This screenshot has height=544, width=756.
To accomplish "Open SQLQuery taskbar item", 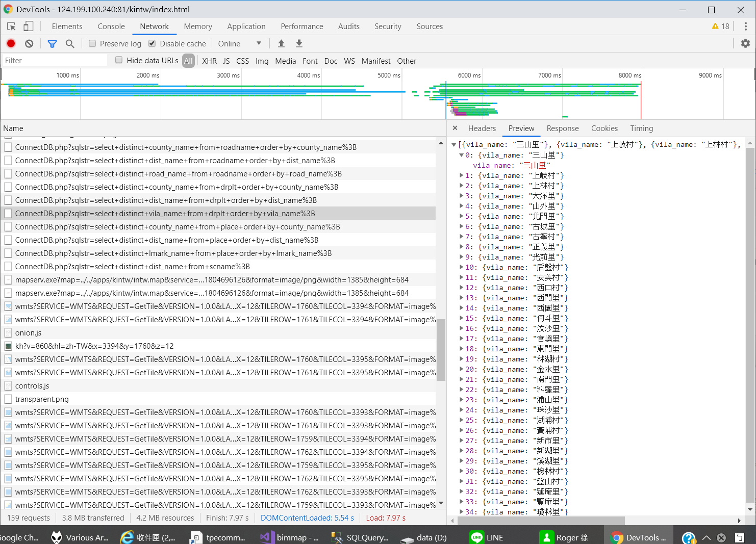I will click(360, 537).
